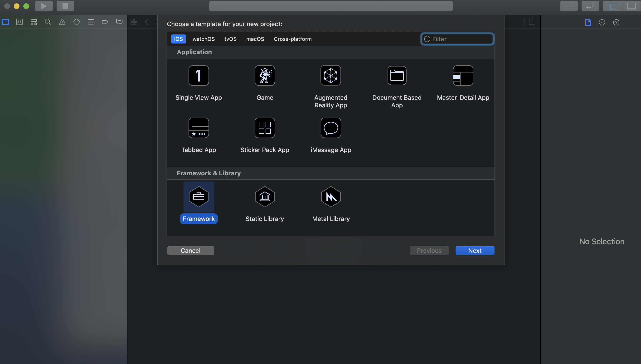Image resolution: width=641 pixels, height=364 pixels.
Task: Switch to the macOS platform tab
Action: (x=255, y=39)
